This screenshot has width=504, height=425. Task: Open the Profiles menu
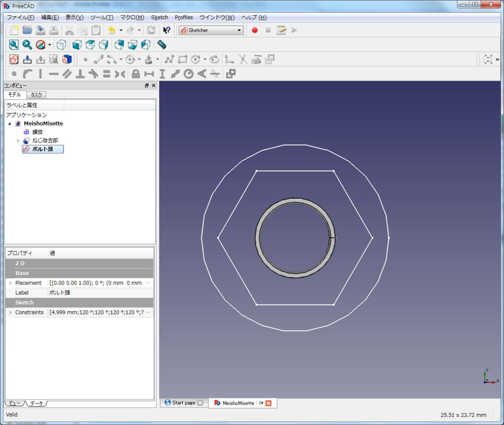tap(184, 17)
